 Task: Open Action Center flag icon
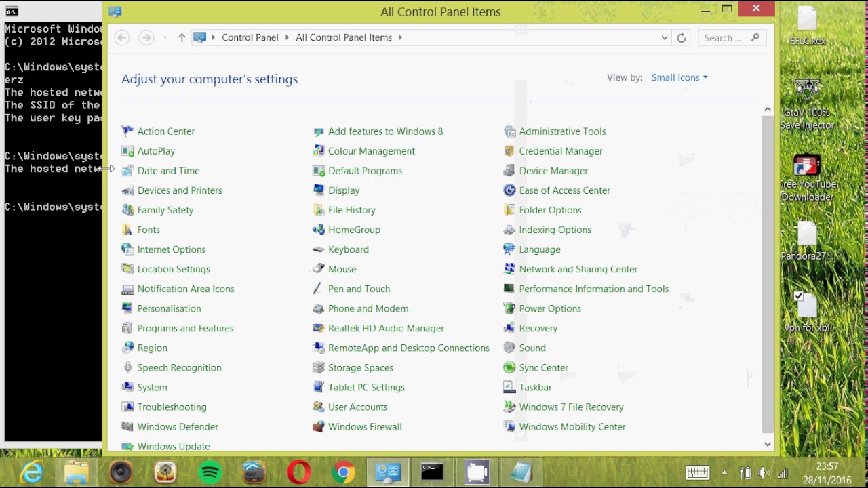click(x=127, y=131)
